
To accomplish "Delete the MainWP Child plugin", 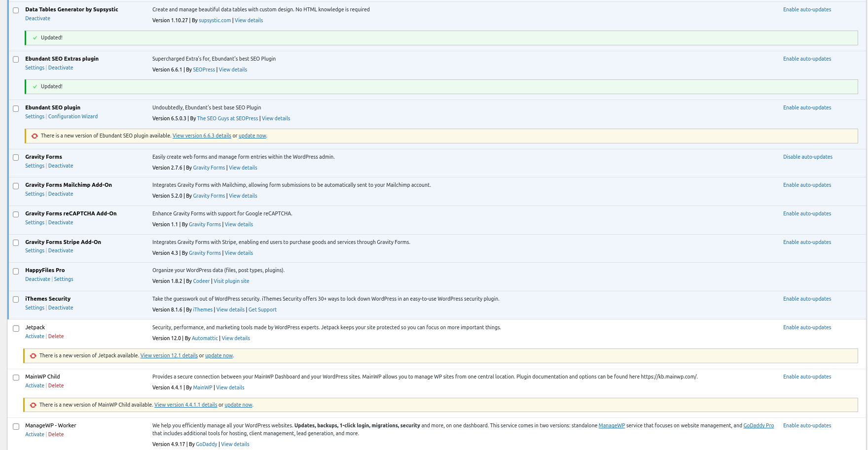I will click(56, 386).
